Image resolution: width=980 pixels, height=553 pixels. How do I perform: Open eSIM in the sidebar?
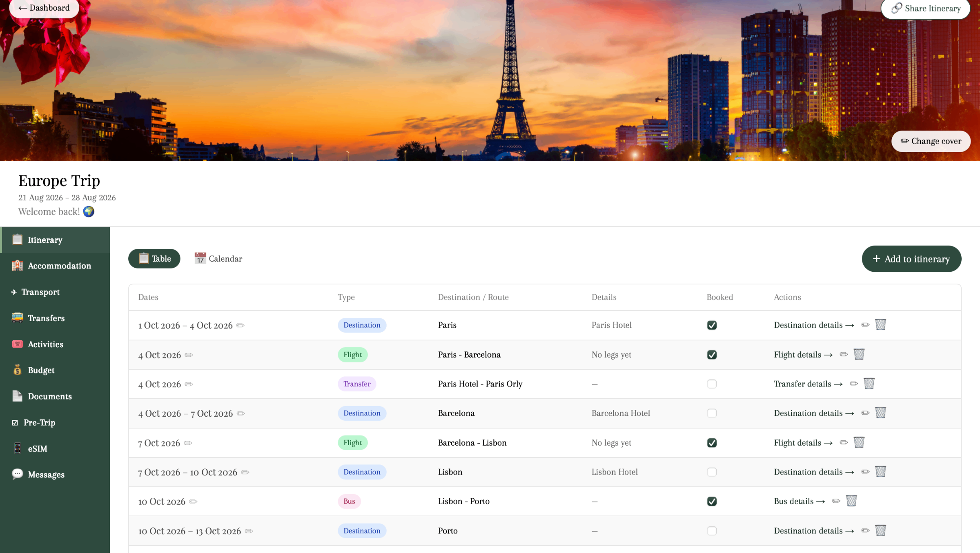pyautogui.click(x=55, y=449)
